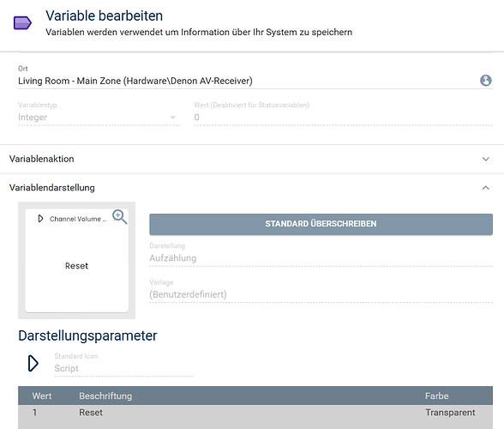Click the Standard Icon Script field

[x=123, y=368]
